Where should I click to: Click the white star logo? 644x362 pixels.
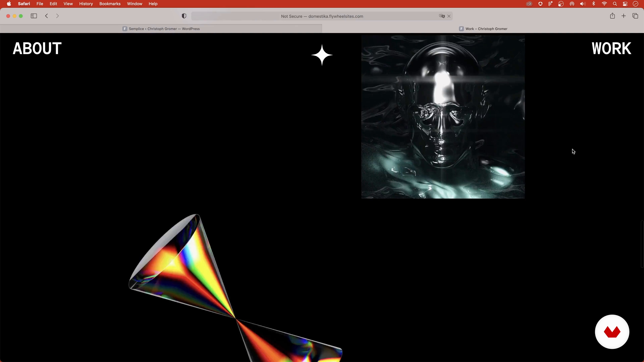pos(322,55)
